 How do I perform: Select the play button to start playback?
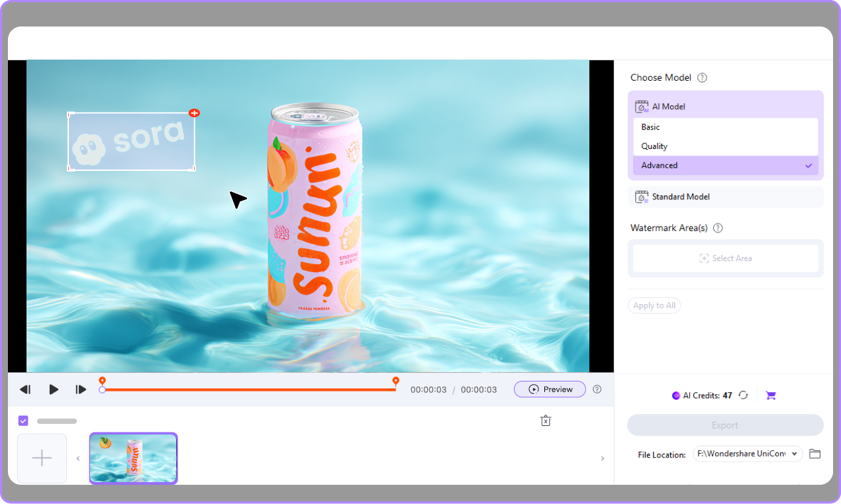[x=54, y=389]
